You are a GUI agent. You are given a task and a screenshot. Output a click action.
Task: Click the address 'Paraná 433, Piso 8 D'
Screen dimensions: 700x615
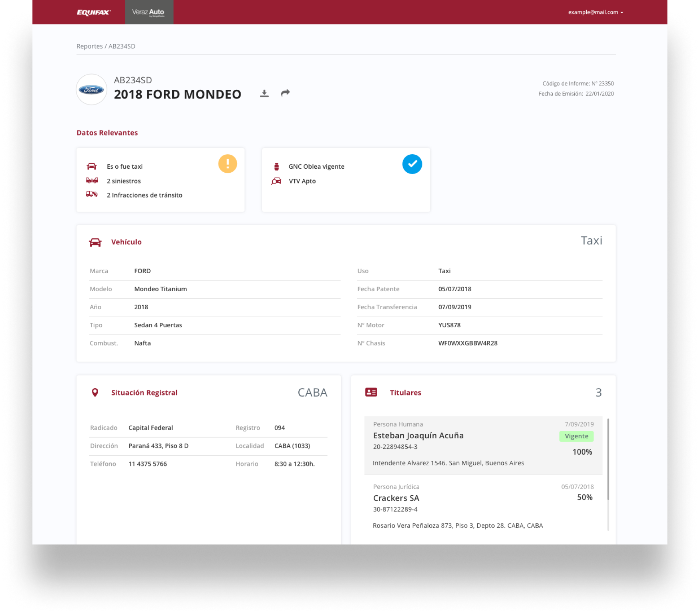click(159, 446)
